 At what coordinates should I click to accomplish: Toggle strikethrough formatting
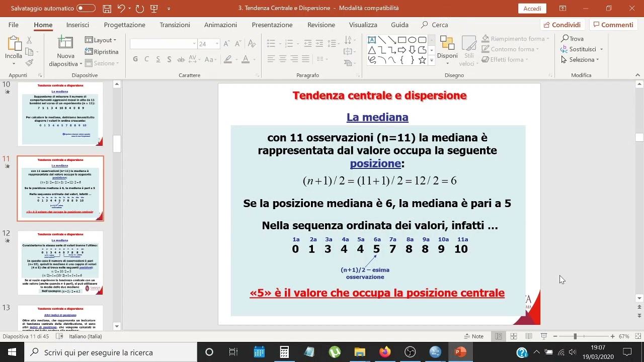tap(182, 59)
